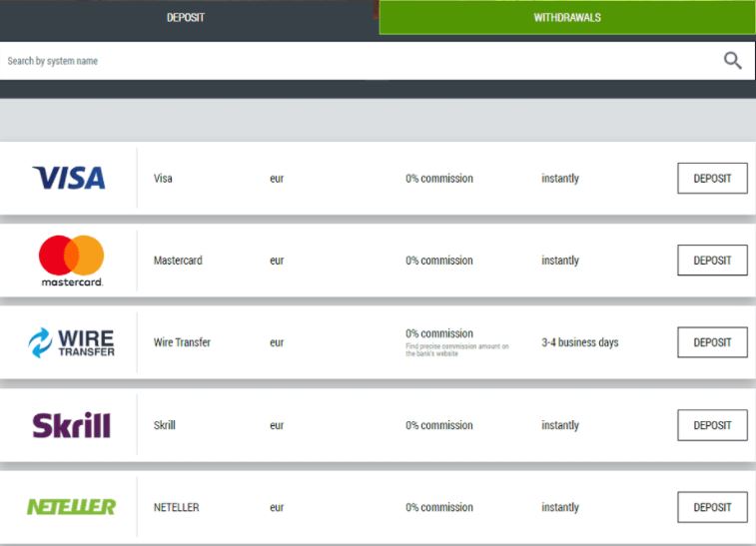Image resolution: width=756 pixels, height=546 pixels.
Task: Select the Neteller logo
Action: 71,507
